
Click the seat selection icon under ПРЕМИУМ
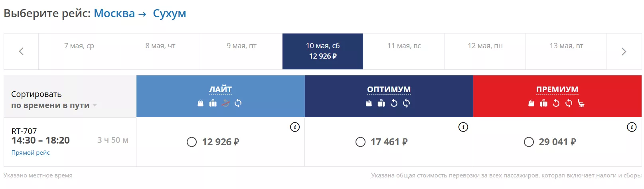point(581,104)
